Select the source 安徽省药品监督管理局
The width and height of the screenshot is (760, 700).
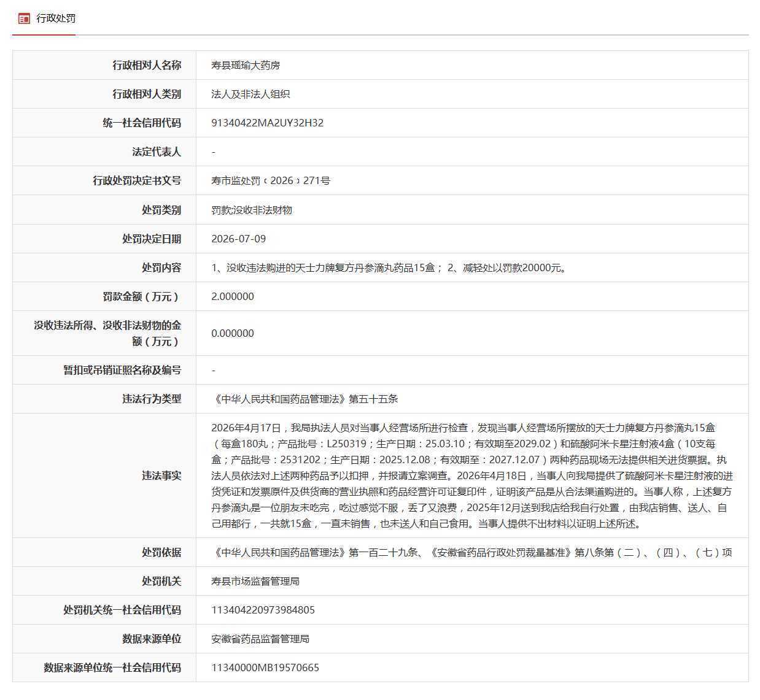[260, 639]
